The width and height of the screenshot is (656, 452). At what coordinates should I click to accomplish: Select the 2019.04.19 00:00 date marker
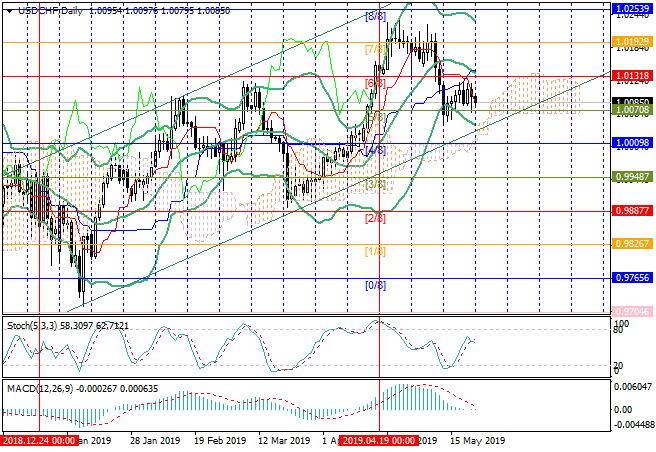379,441
